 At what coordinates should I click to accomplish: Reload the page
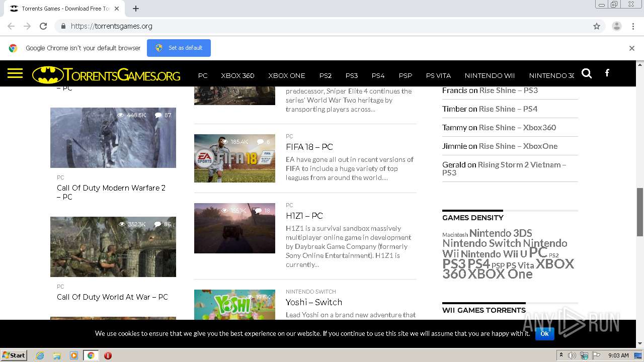click(x=43, y=26)
